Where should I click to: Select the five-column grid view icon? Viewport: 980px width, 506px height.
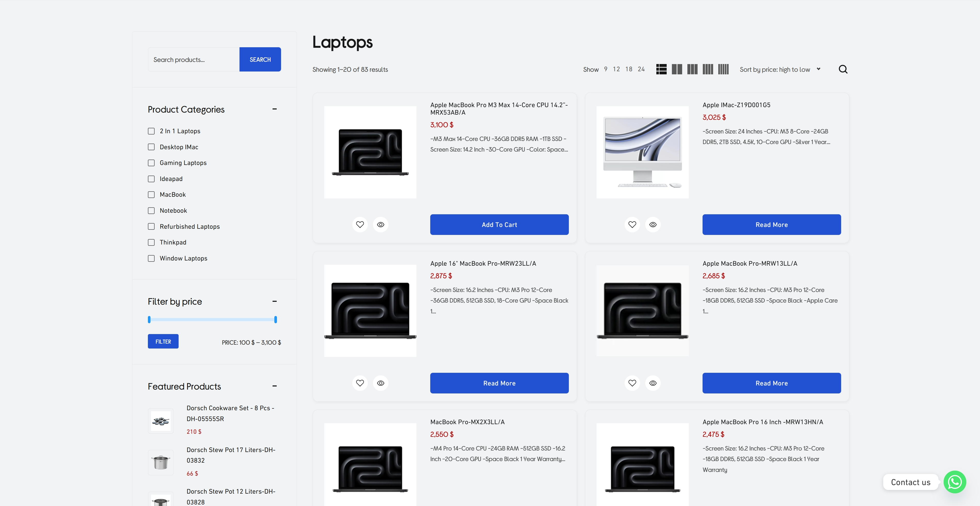(x=723, y=69)
